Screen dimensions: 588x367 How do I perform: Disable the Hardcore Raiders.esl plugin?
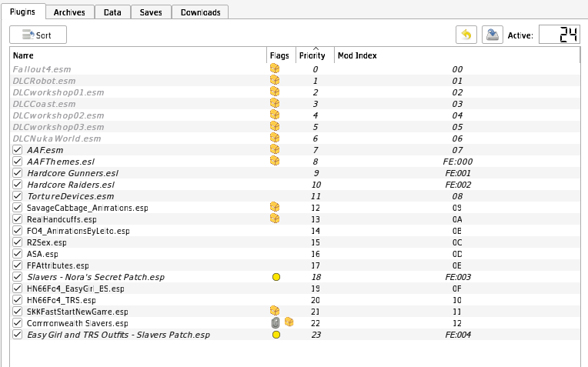coord(17,185)
